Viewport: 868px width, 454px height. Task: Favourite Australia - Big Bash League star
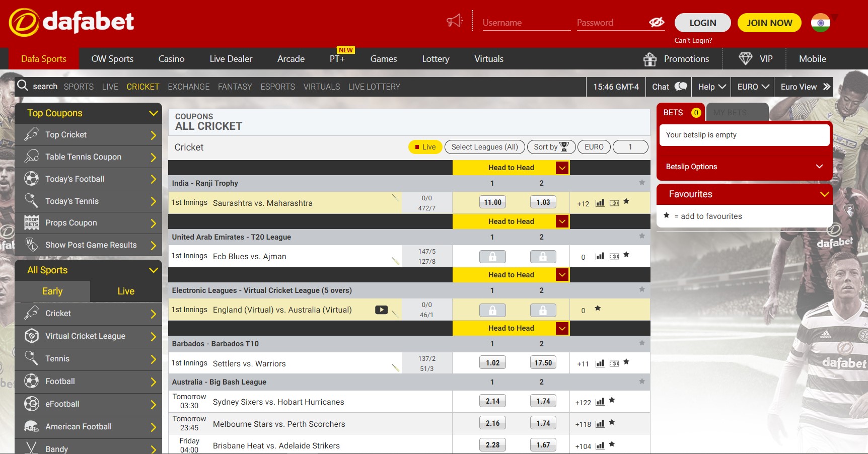(642, 381)
